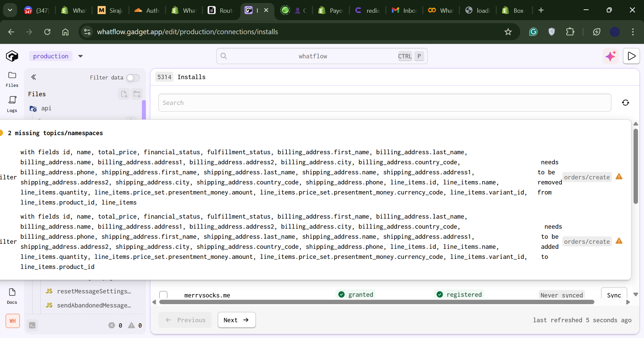This screenshot has width=644, height=338.
Task: Open the shield extension icon
Action: pos(552,32)
